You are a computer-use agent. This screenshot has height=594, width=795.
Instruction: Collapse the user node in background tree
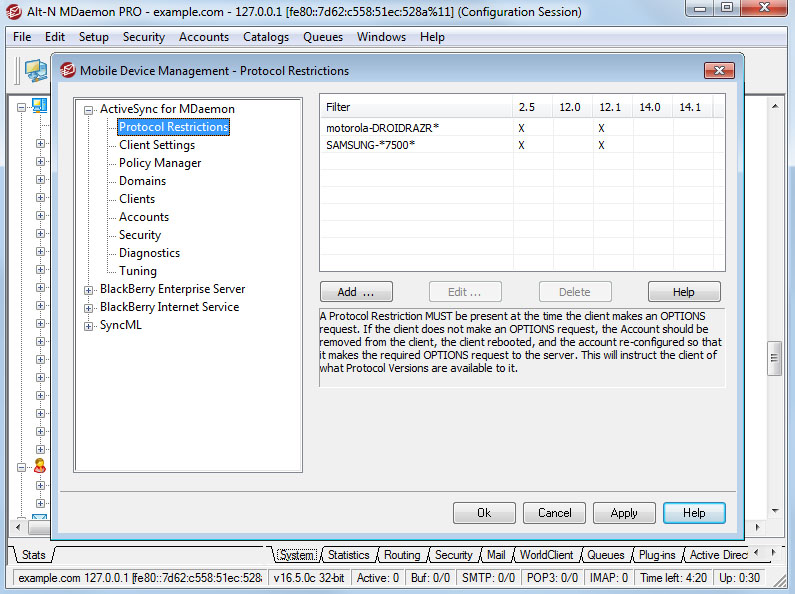point(21,467)
